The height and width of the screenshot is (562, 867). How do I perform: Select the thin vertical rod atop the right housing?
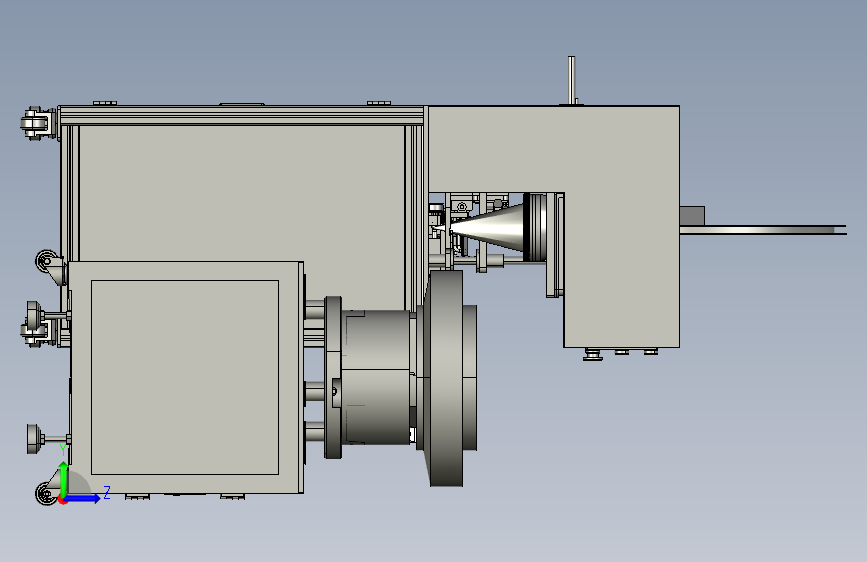tap(571, 80)
